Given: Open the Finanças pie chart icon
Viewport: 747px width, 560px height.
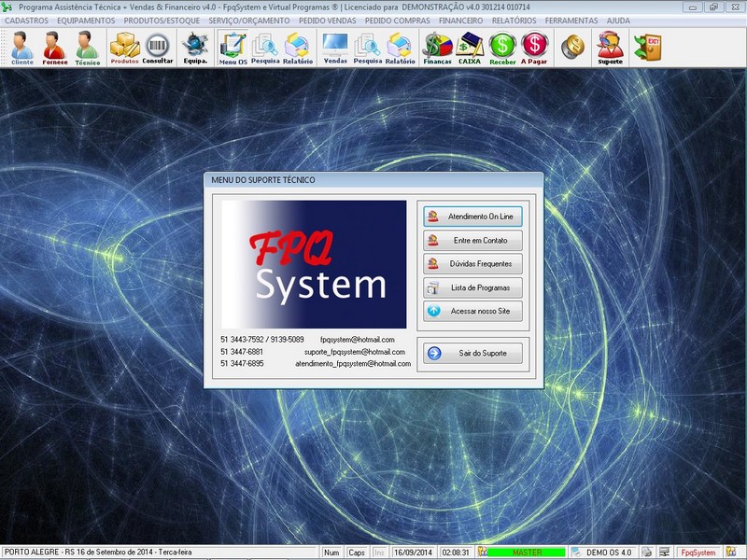Looking at the screenshot, I should (437, 48).
